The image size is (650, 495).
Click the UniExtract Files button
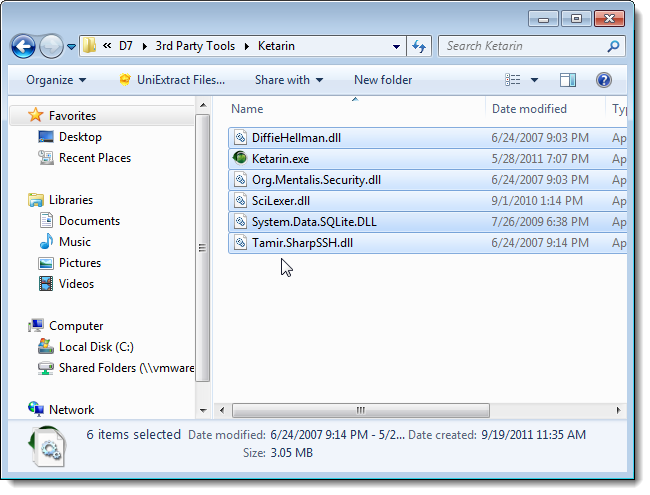172,80
